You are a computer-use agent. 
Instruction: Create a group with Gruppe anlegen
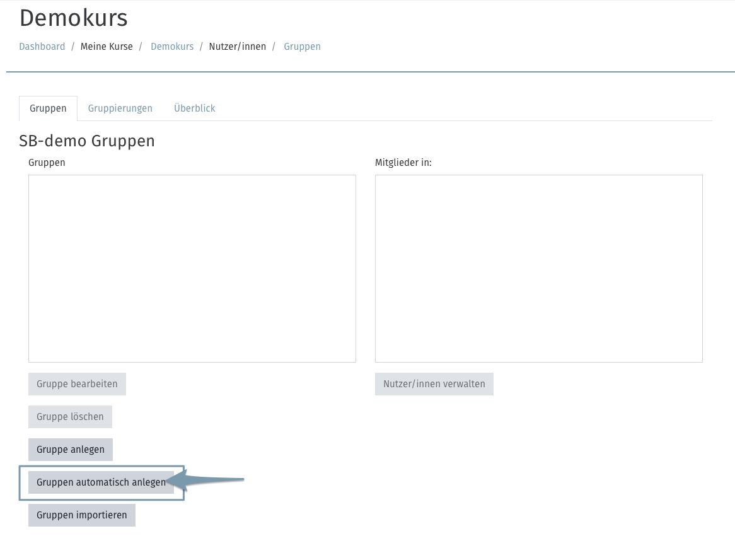pyautogui.click(x=71, y=450)
